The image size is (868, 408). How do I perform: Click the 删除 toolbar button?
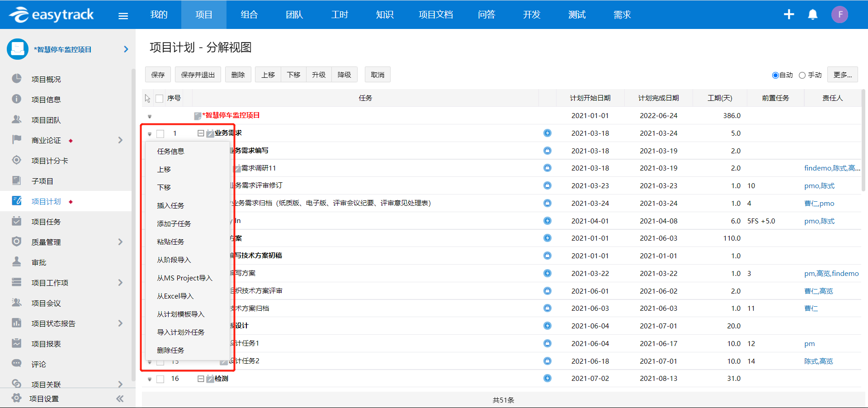pyautogui.click(x=238, y=75)
